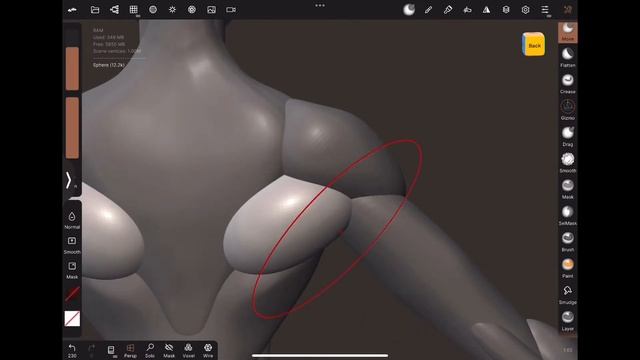Click the yellow Back view cube
Image resolution: width=640 pixels, height=360 pixels.
tap(533, 44)
